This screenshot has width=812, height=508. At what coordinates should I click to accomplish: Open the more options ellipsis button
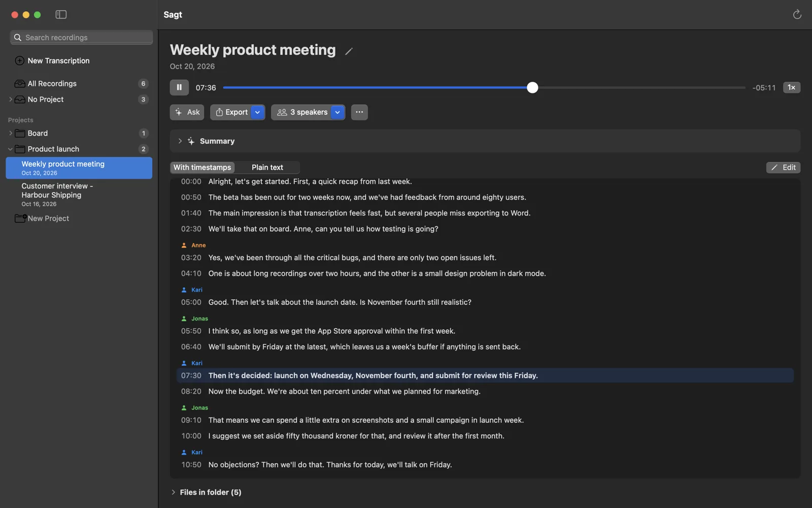tap(359, 112)
